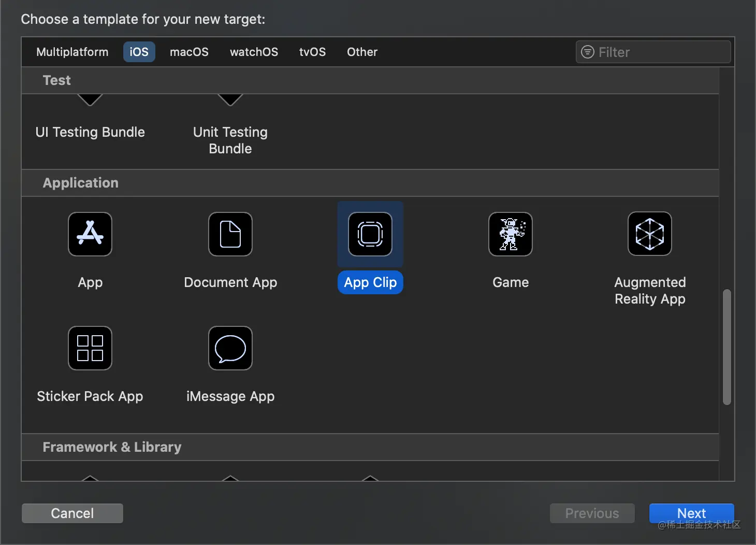Open the Other platform tab
756x545 pixels.
point(362,52)
